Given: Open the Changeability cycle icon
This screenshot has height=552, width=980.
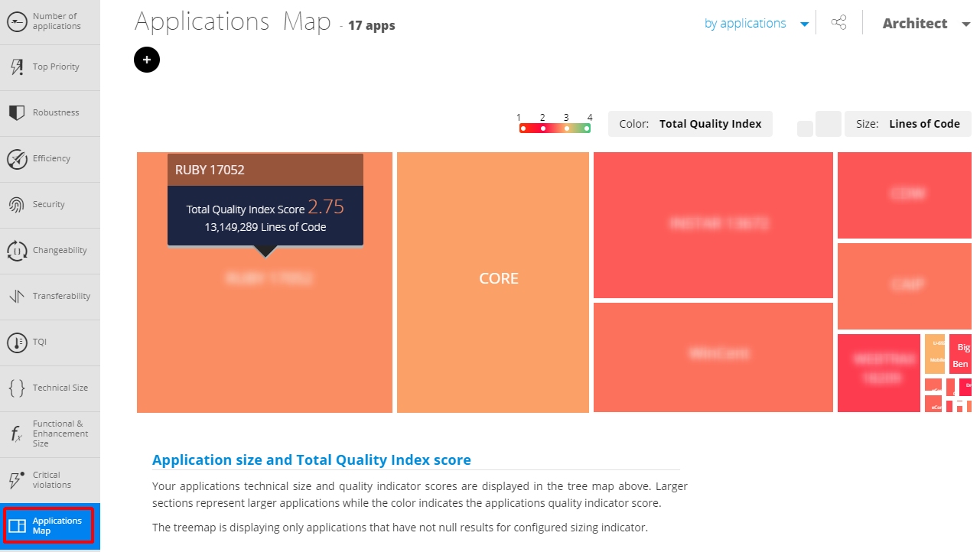Looking at the screenshot, I should [17, 251].
